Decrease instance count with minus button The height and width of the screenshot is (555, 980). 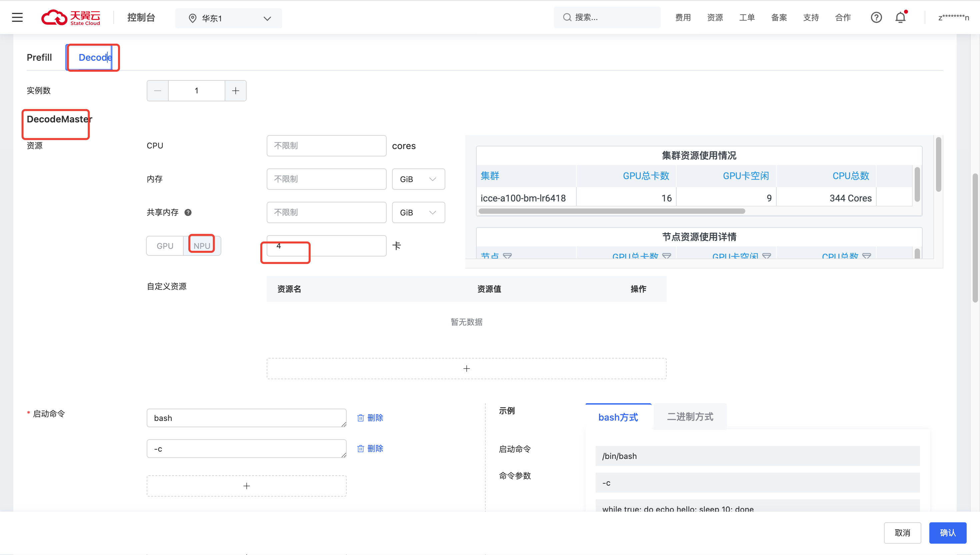[x=158, y=91]
